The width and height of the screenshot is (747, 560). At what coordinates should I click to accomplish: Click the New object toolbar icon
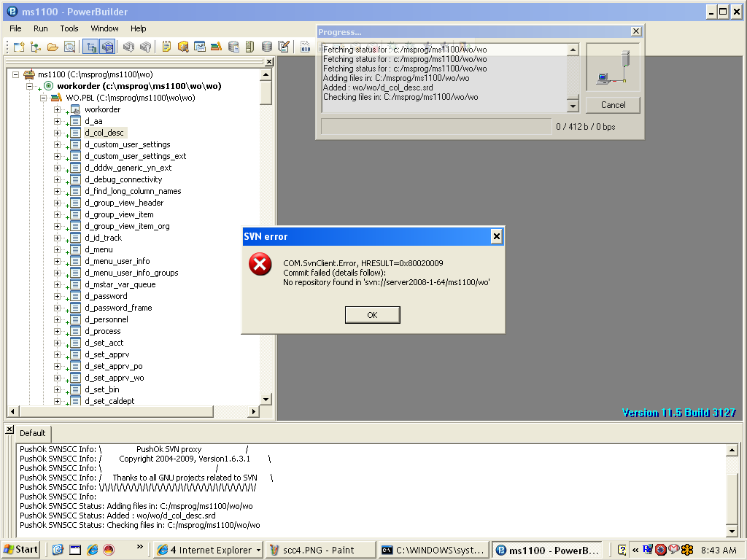pos(19,47)
